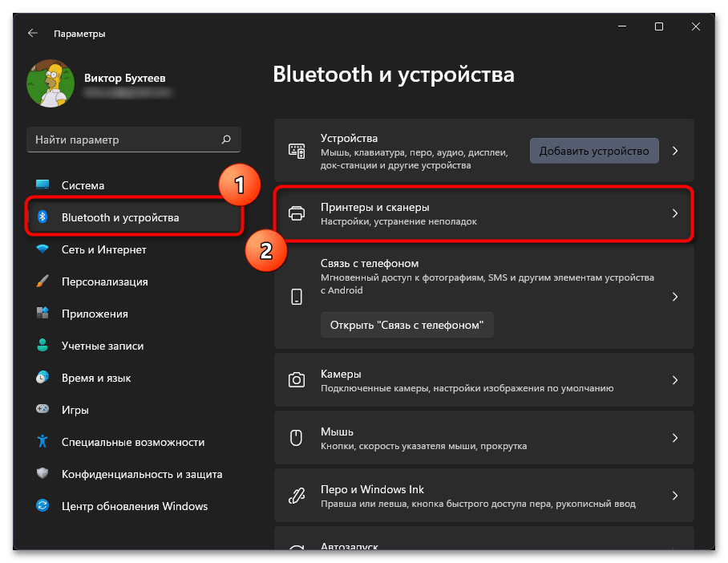Screen dimensions: 728x563
Task: Open Конфиденциальность и защита
Action: tap(134, 473)
